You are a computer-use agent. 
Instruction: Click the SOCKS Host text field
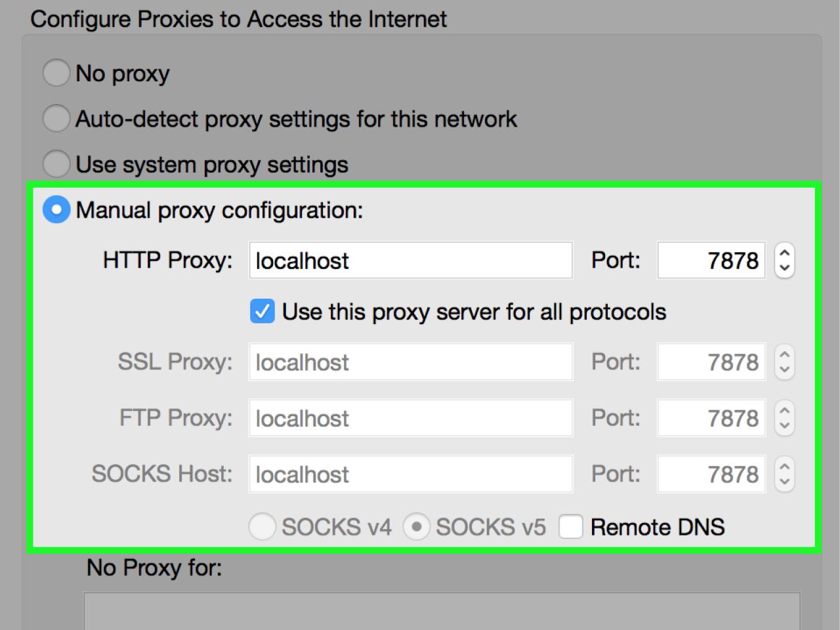(410, 474)
